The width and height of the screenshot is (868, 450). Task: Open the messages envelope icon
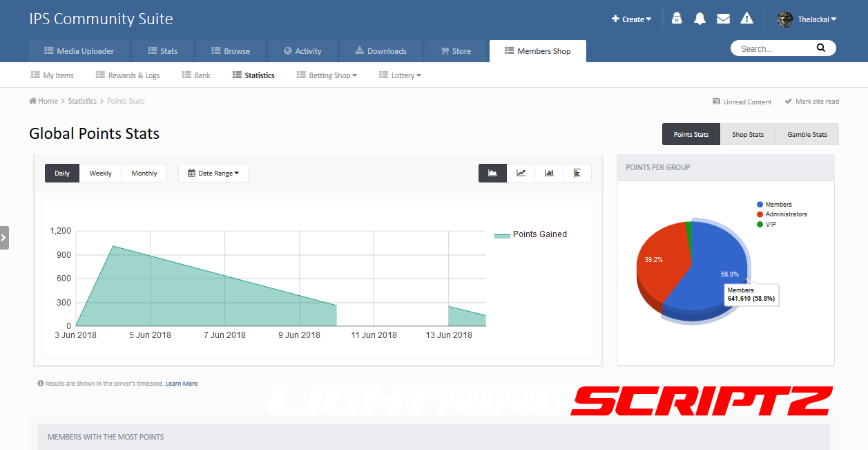point(723,19)
